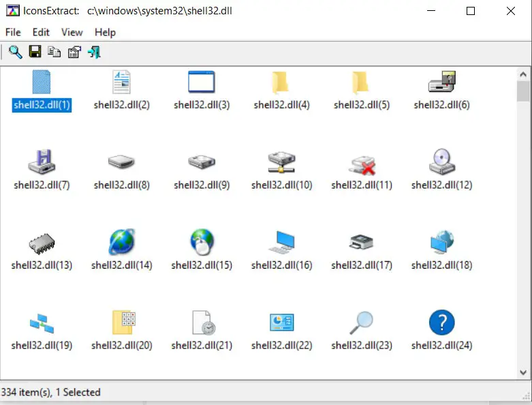Select the removable drive icon shell32.dll(8)
This screenshot has width=532, height=405.
point(121,162)
